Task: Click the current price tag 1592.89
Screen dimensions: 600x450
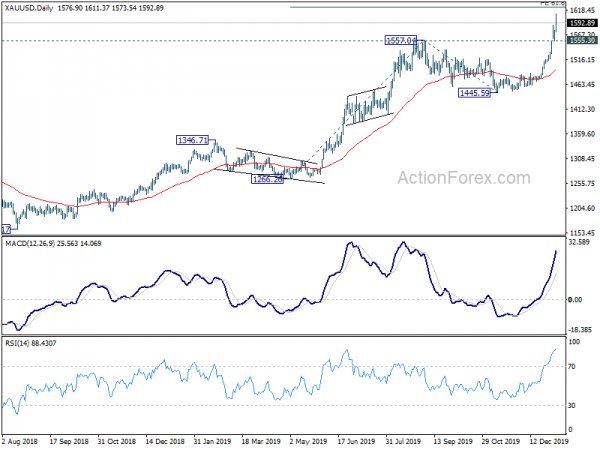Action: tap(581, 21)
